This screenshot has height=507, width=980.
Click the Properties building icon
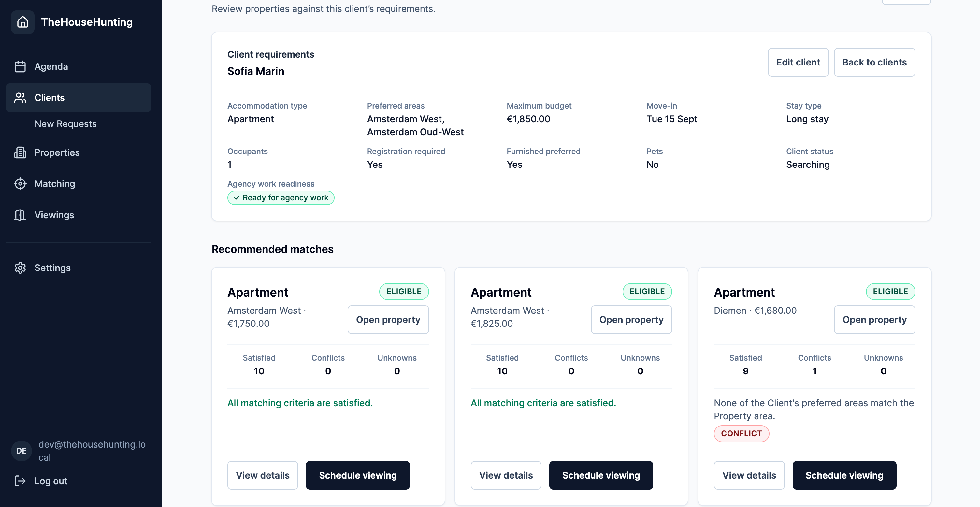click(x=20, y=152)
